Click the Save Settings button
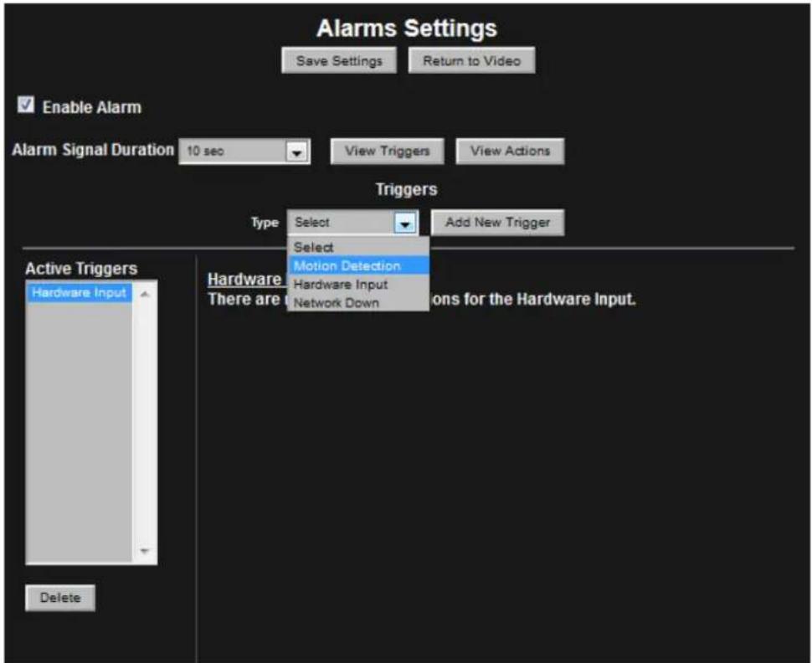This screenshot has height=663, width=812. 339,60
